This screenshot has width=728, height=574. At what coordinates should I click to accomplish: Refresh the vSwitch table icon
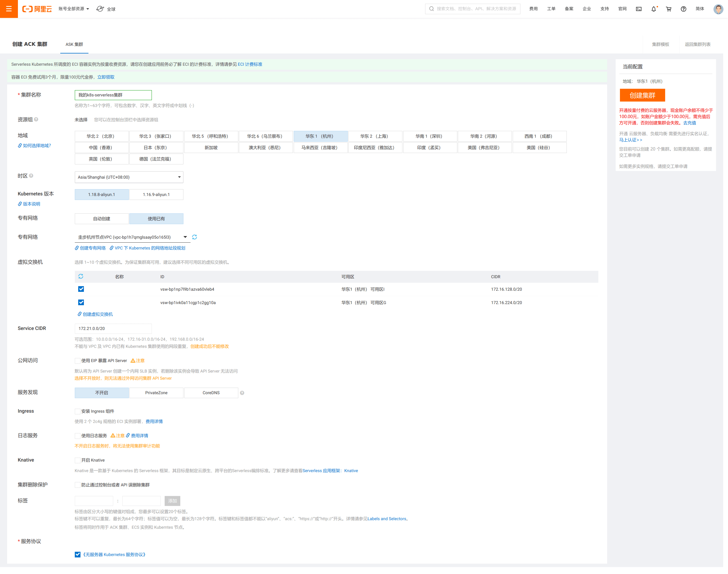tap(81, 276)
